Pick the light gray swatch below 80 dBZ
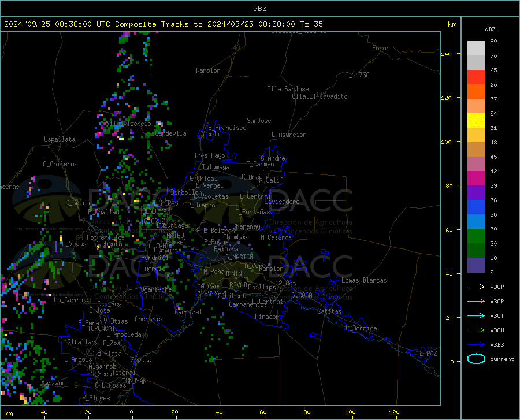520x420 pixels. click(x=476, y=49)
